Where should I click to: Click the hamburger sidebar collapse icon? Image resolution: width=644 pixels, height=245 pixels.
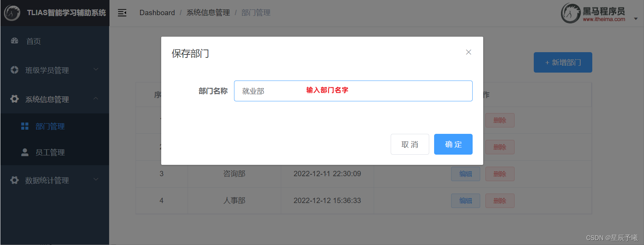pyautogui.click(x=122, y=13)
